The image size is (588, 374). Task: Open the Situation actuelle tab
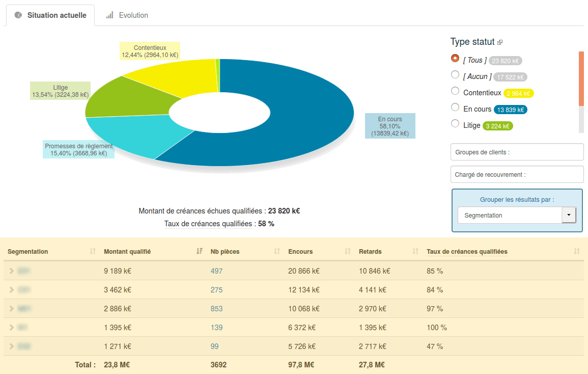pos(50,15)
